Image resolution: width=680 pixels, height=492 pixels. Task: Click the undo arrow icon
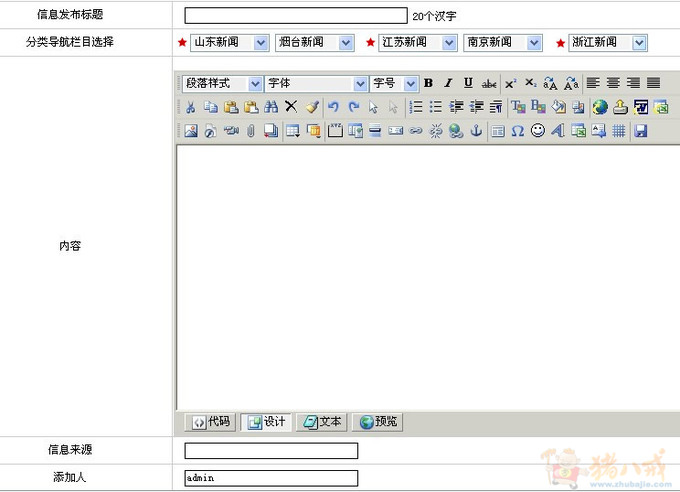click(333, 107)
